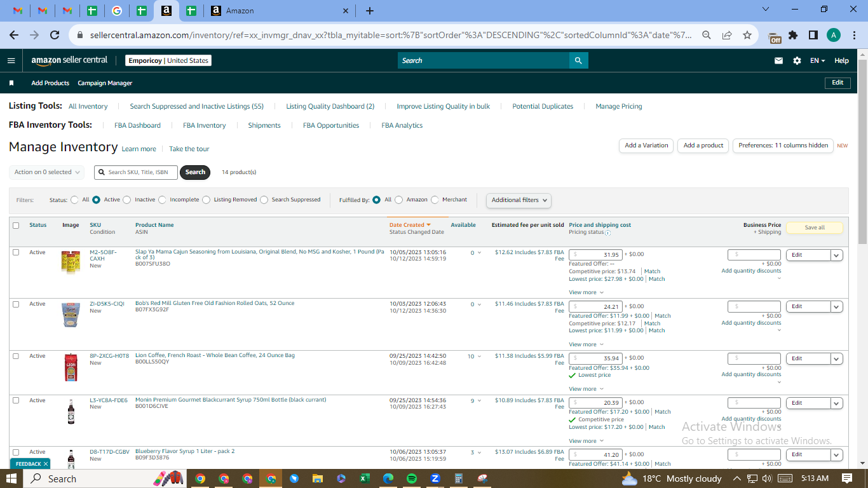
Task: Select the Inactive status filter
Action: 127,200
